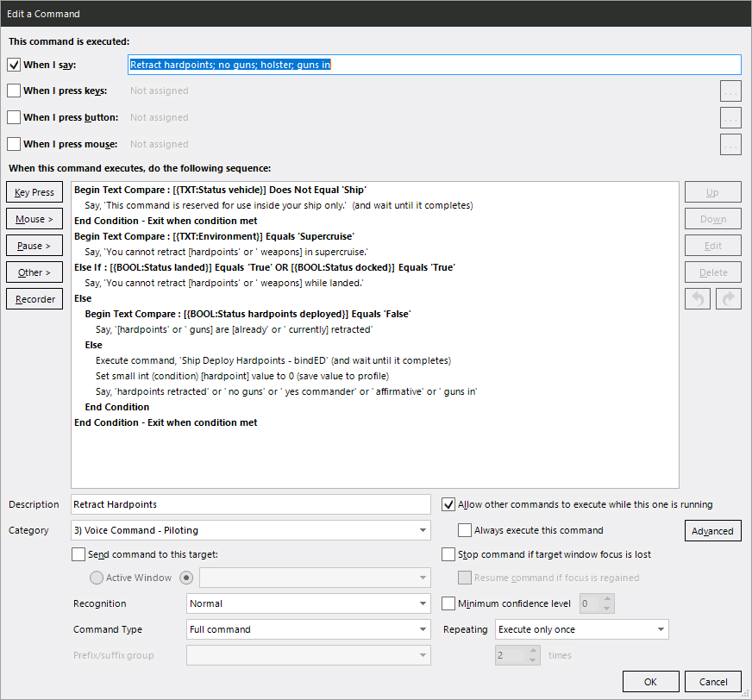
Task: Open ellipsis button for press mouse row
Action: (x=730, y=145)
